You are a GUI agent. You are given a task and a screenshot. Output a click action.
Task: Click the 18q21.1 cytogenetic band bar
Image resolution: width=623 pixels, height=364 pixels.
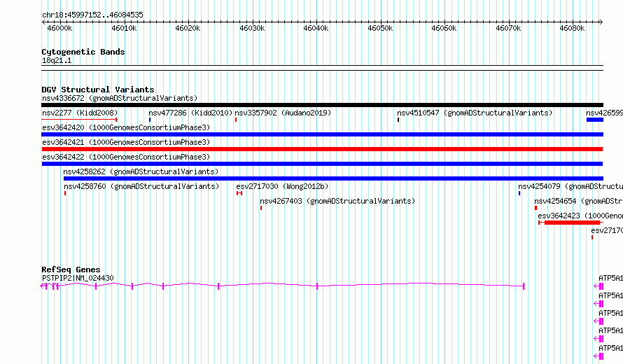[322, 68]
